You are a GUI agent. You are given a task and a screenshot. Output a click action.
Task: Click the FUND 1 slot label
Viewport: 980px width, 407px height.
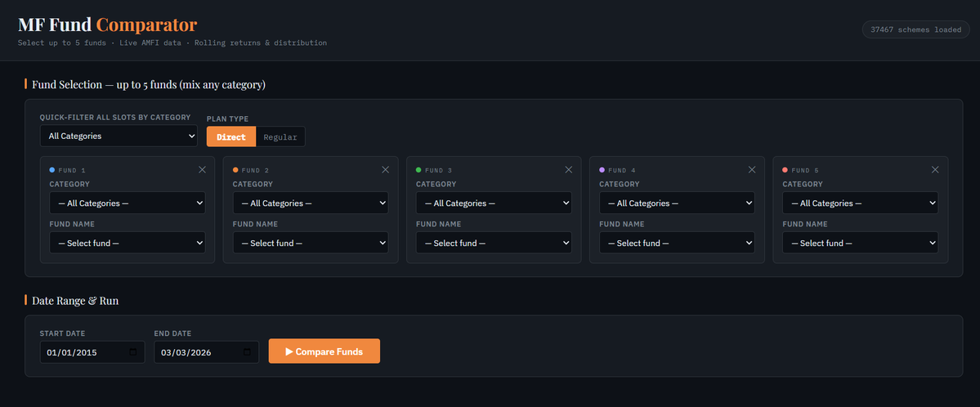[72, 170]
